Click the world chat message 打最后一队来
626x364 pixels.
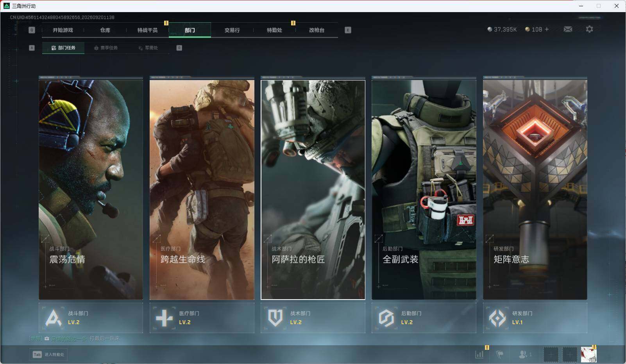coord(105,339)
